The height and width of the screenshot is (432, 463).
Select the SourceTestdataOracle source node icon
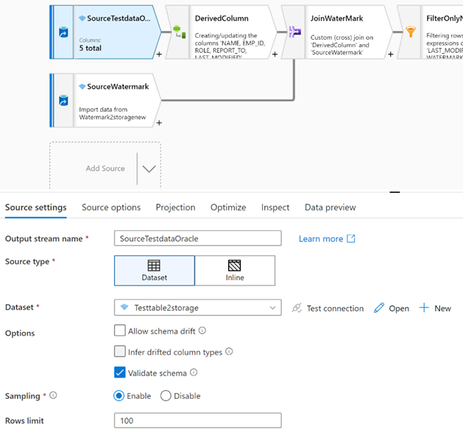click(63, 33)
